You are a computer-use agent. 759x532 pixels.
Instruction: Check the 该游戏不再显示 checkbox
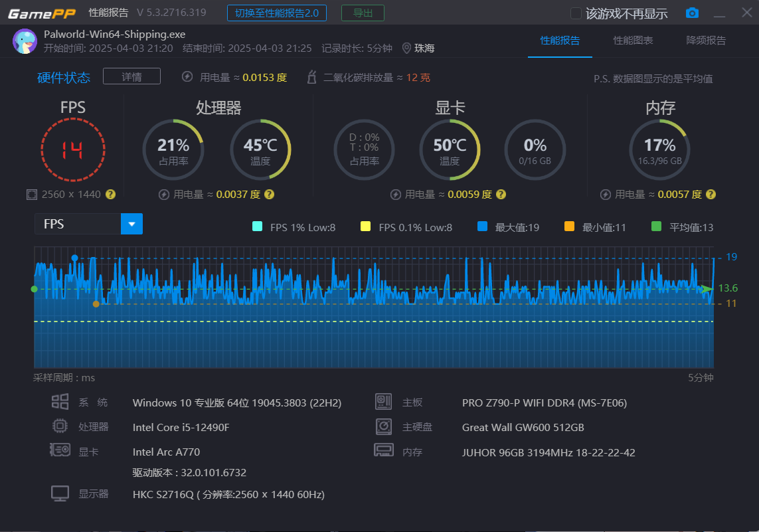pyautogui.click(x=576, y=13)
